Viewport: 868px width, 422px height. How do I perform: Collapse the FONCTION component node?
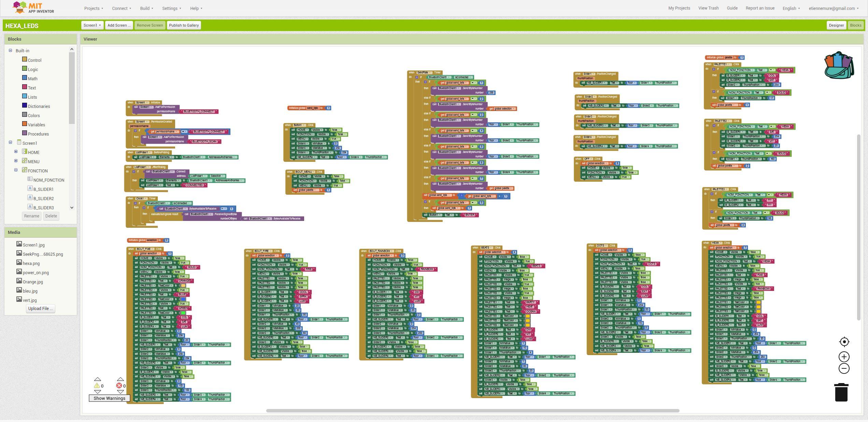[x=16, y=170]
